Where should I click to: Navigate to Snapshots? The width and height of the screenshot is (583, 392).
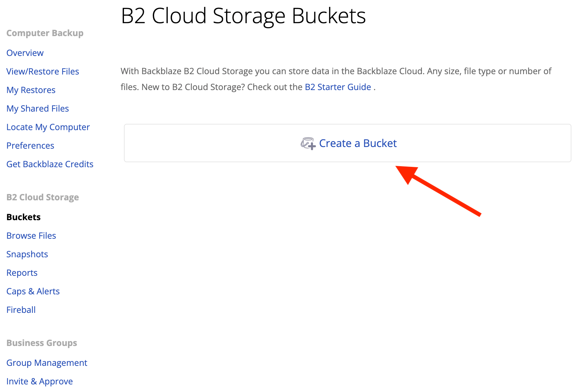coord(27,254)
